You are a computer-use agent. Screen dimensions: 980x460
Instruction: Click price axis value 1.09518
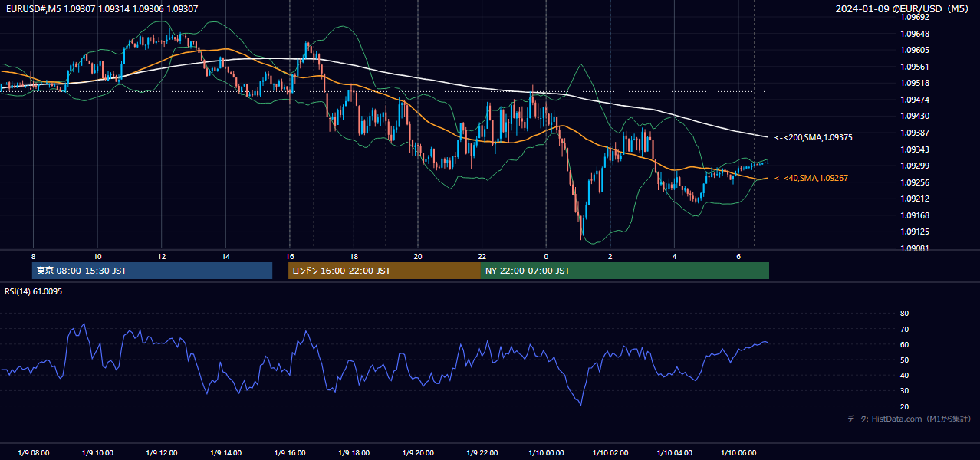click(x=915, y=83)
